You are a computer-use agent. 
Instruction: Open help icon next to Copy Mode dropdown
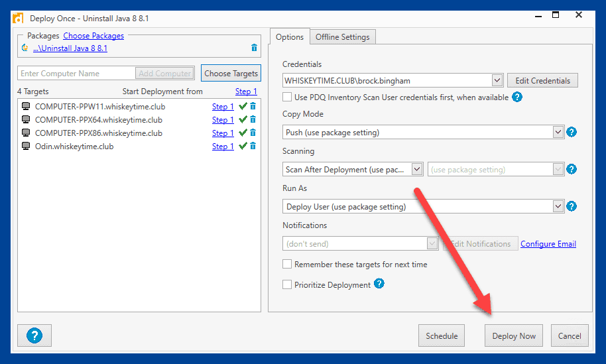click(572, 132)
